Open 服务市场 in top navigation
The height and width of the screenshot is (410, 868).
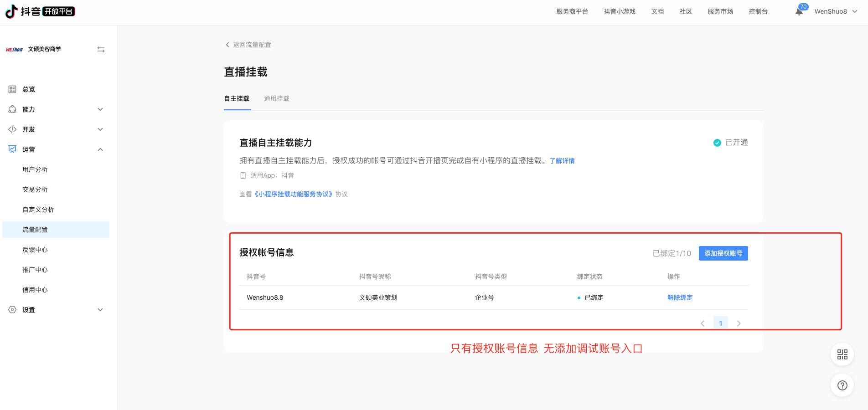720,12
